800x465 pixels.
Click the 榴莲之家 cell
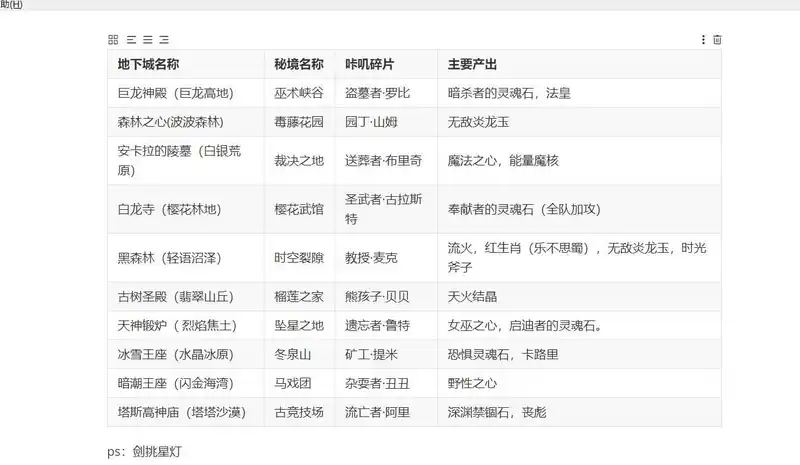(x=299, y=297)
